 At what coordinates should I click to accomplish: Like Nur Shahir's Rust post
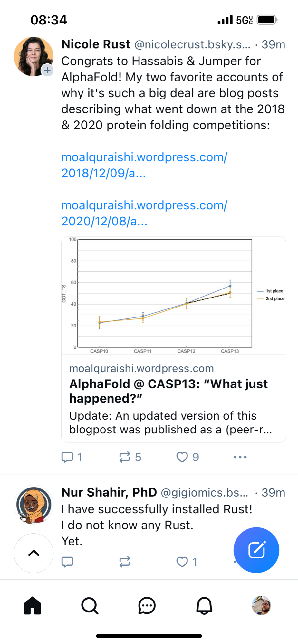click(182, 562)
